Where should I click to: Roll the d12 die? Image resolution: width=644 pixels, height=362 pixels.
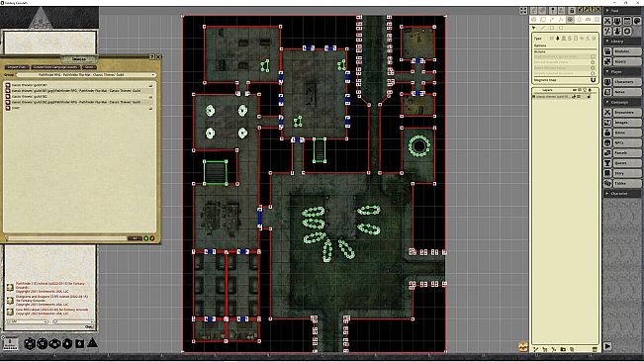click(43, 343)
